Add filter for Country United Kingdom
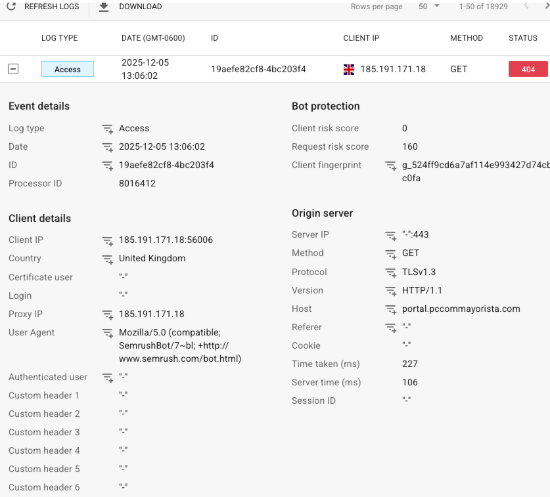This screenshot has width=550, height=497. click(x=107, y=259)
